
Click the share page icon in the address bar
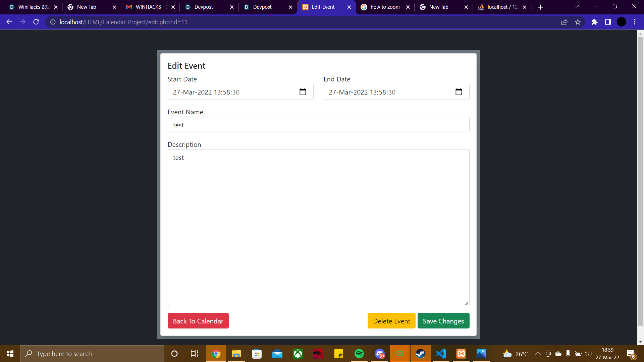(x=564, y=22)
